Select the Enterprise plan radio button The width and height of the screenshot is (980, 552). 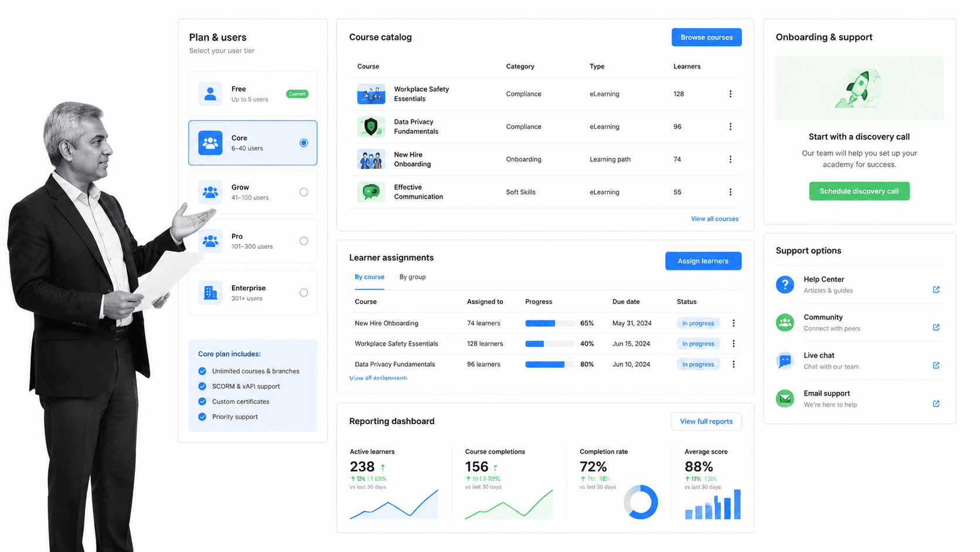pyautogui.click(x=304, y=292)
